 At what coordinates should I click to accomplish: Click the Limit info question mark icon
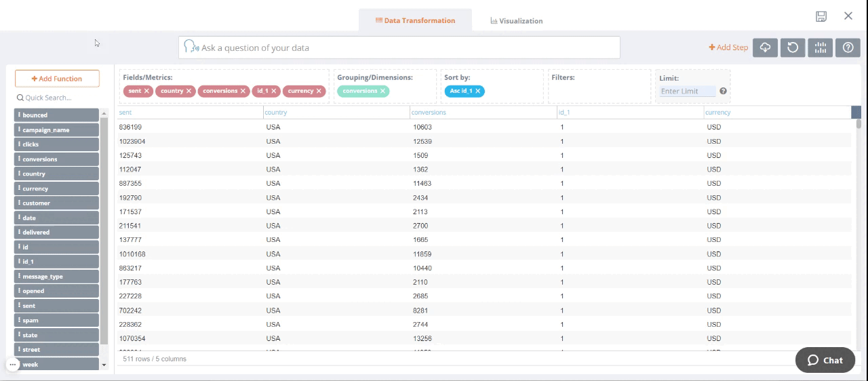click(723, 91)
